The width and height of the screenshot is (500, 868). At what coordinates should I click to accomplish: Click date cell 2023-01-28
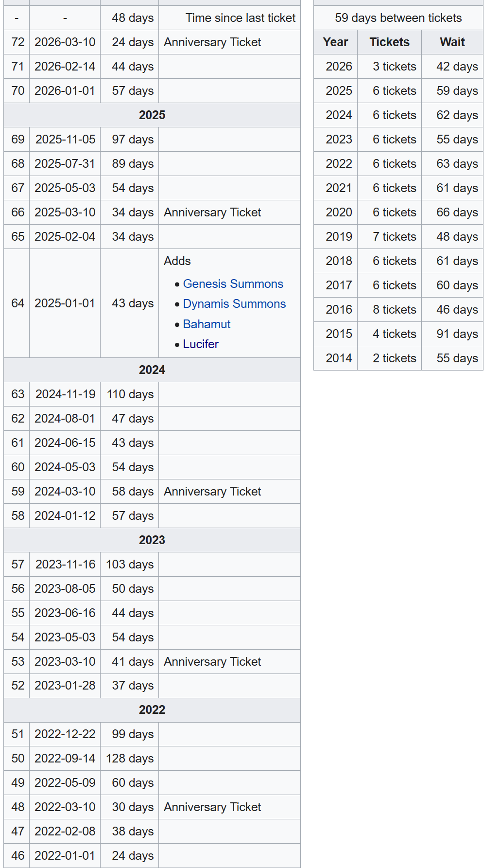click(65, 686)
